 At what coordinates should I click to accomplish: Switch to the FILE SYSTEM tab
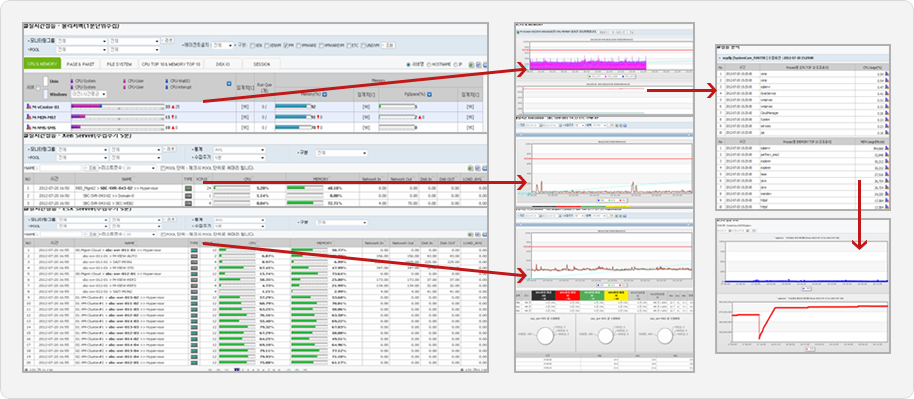point(119,64)
